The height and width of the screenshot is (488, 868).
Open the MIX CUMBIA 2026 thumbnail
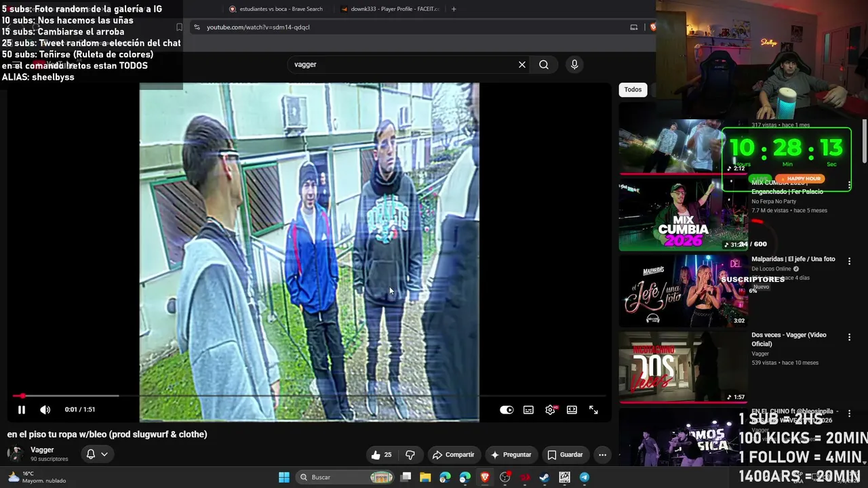point(683,215)
